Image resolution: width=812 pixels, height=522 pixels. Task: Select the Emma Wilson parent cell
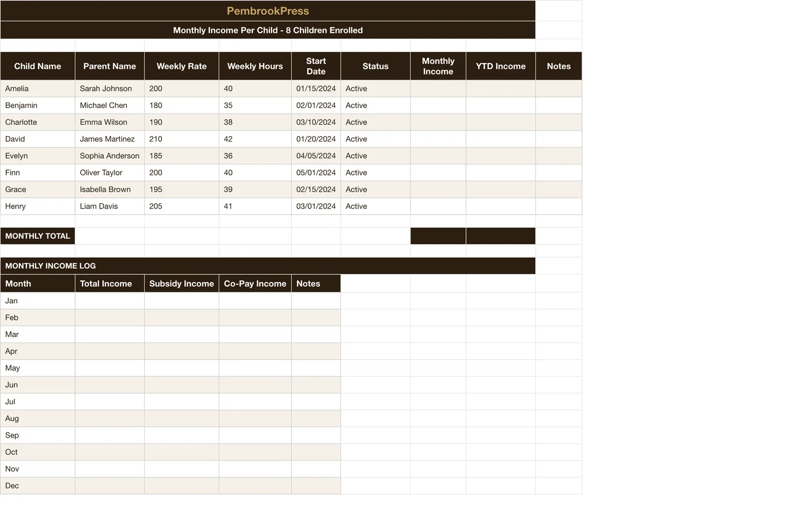pos(110,122)
